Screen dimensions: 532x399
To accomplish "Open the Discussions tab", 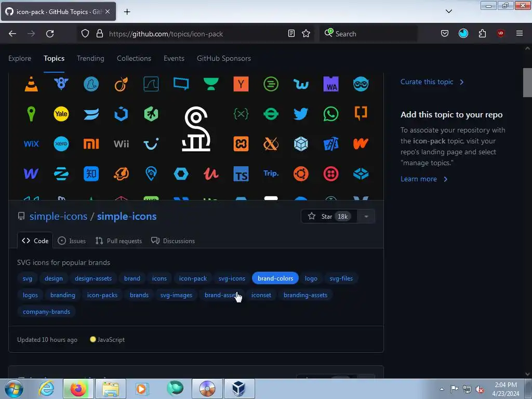I will click(x=173, y=241).
